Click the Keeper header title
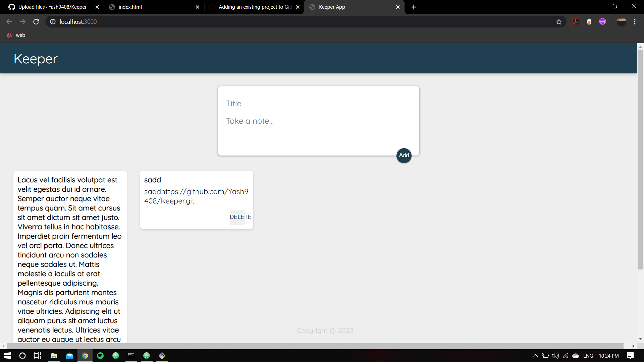 [x=36, y=59]
